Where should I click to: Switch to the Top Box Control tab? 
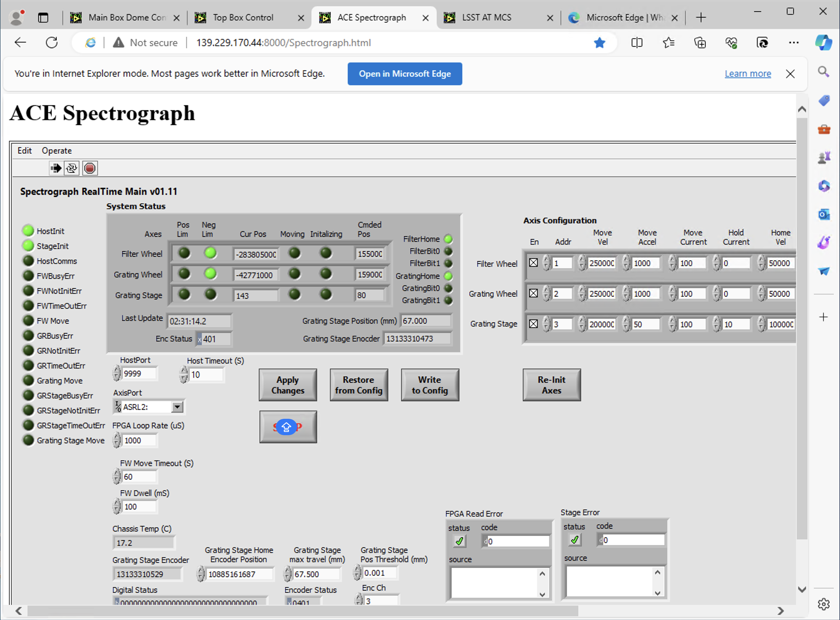(x=243, y=18)
